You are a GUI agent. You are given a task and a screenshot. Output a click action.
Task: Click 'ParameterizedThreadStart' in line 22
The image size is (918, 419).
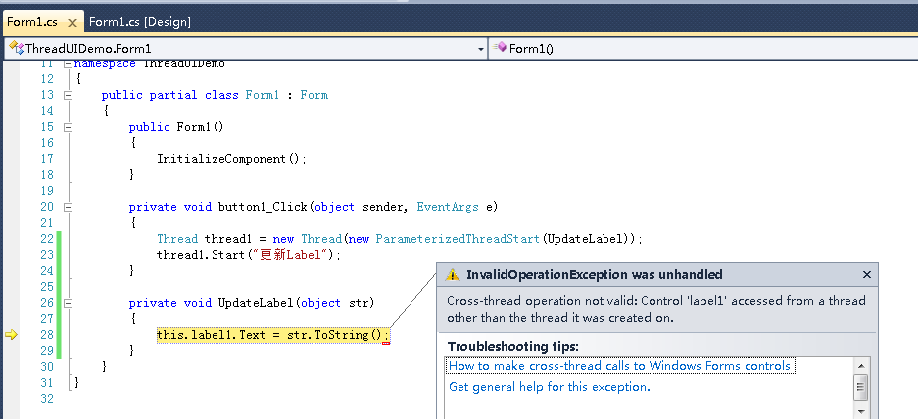point(457,239)
